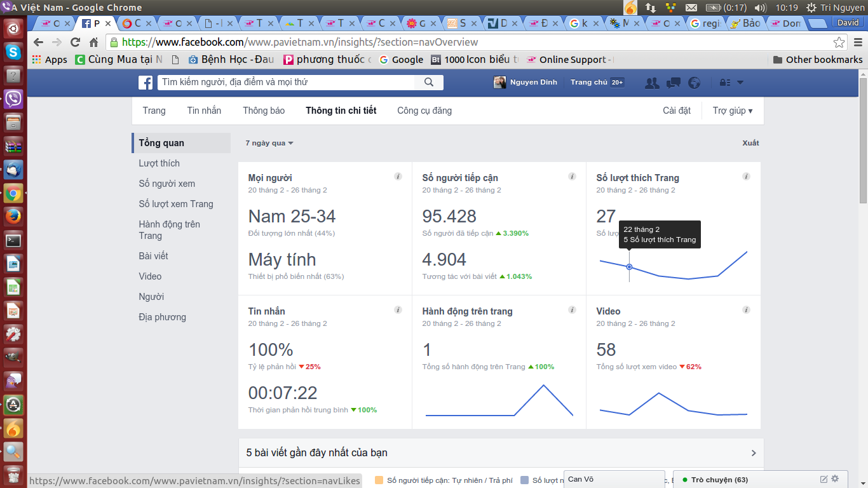This screenshot has height=488, width=868.
Task: Open the Công cụ đăng tab
Action: (424, 111)
